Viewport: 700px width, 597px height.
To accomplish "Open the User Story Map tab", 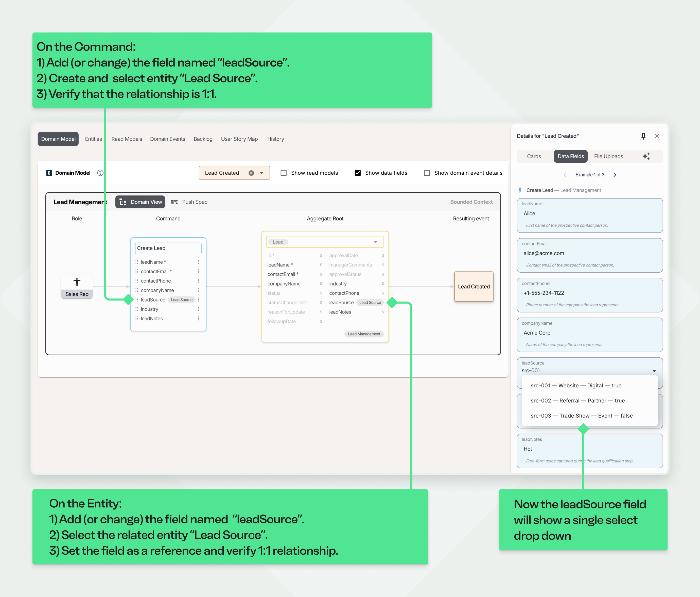I will [x=239, y=139].
